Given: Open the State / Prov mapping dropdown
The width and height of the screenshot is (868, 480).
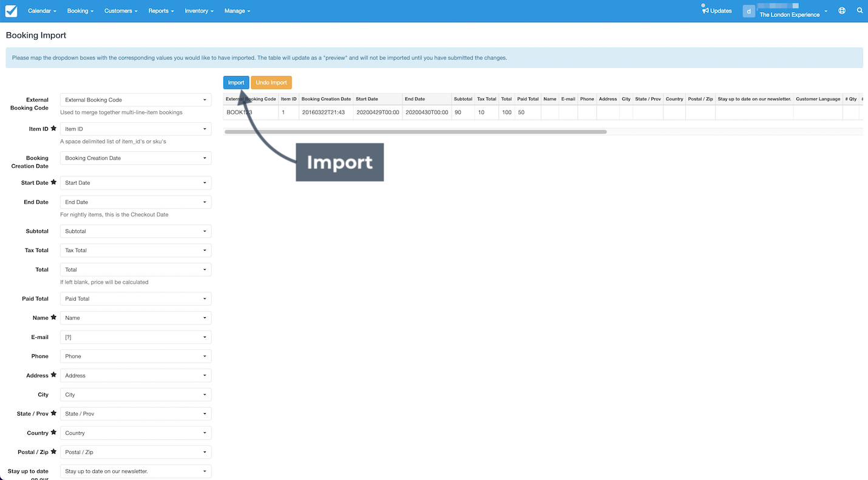Looking at the screenshot, I should coord(136,414).
